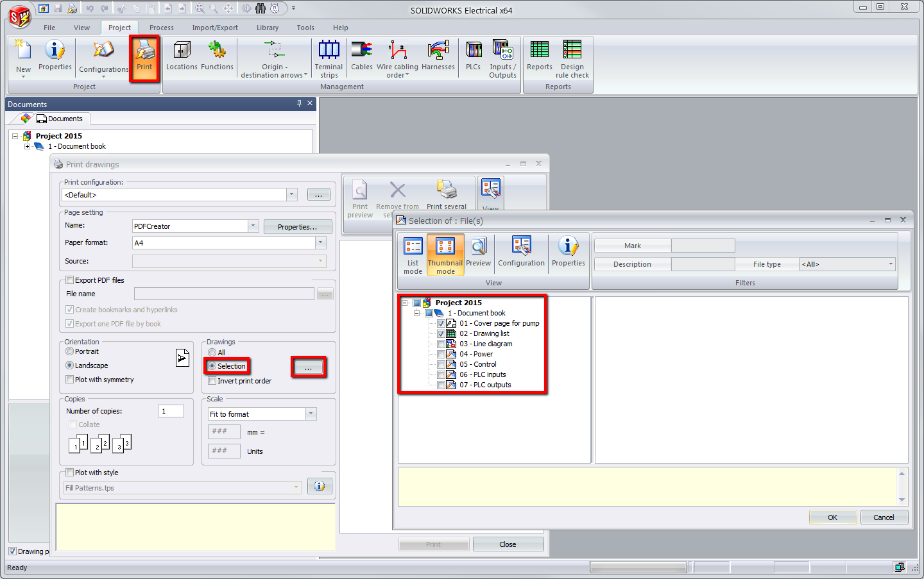Open Functions manager
Image resolution: width=924 pixels, height=579 pixels.
[217, 56]
